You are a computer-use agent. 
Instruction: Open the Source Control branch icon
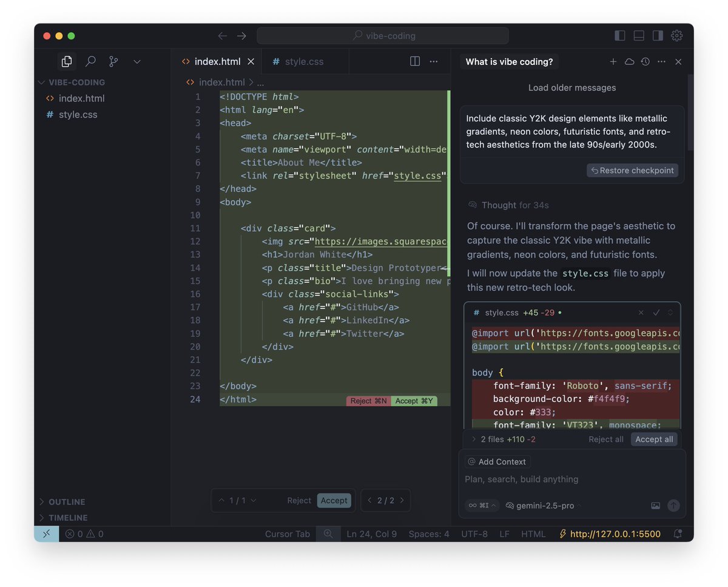pyautogui.click(x=113, y=61)
